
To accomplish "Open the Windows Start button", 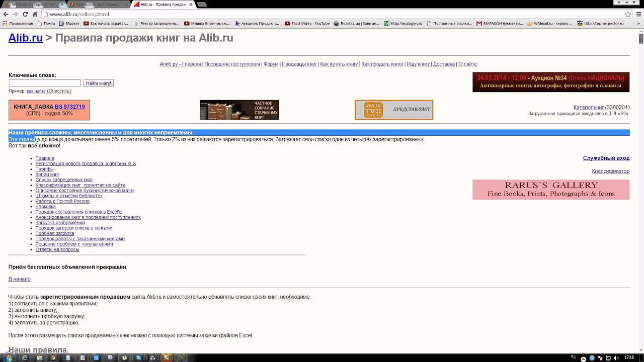I will click(x=9, y=357).
